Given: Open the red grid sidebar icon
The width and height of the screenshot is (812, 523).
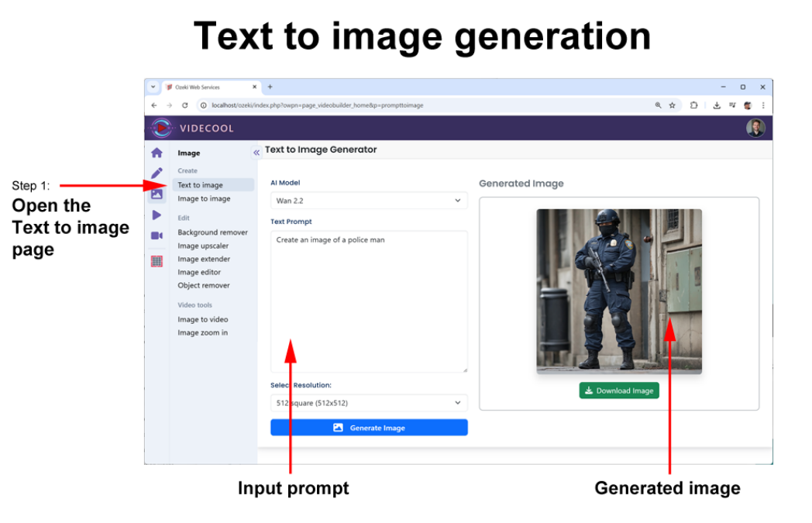Looking at the screenshot, I should (x=157, y=261).
